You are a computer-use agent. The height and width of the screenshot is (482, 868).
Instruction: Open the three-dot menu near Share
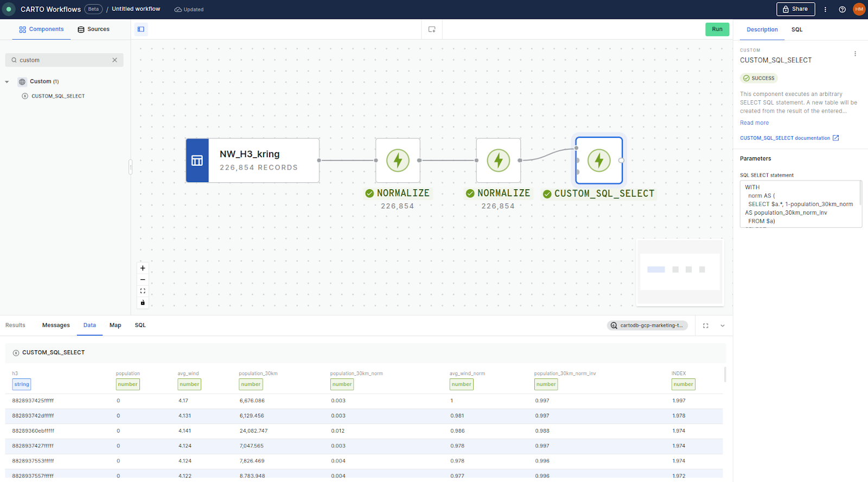point(825,9)
